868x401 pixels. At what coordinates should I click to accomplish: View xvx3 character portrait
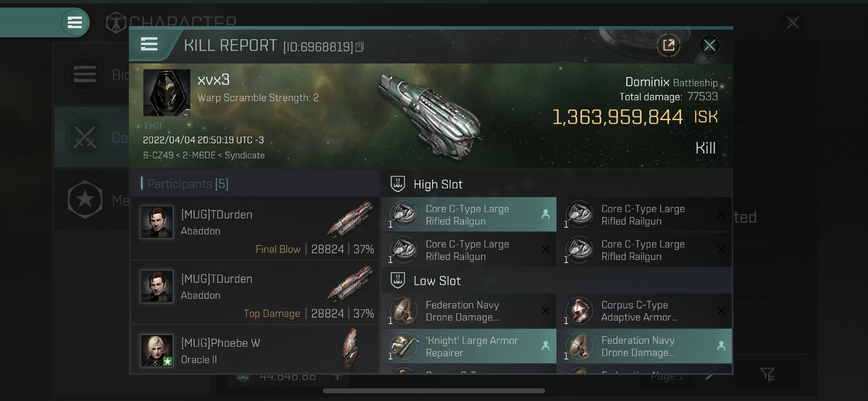coord(167,93)
